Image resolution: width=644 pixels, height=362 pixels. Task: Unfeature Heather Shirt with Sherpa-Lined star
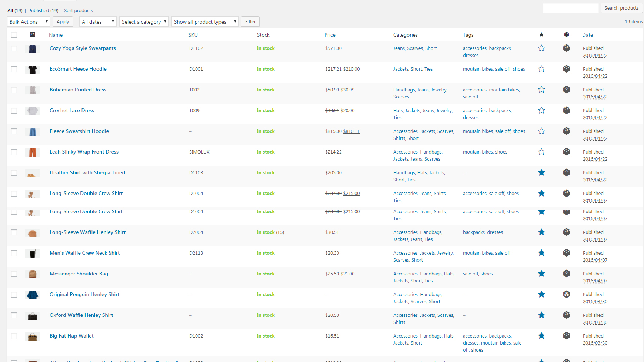(x=541, y=172)
